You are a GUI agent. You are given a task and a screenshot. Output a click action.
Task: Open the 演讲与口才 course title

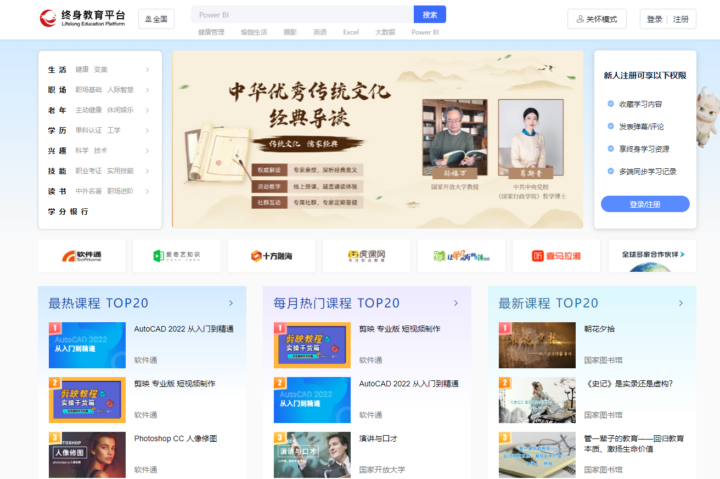click(378, 439)
